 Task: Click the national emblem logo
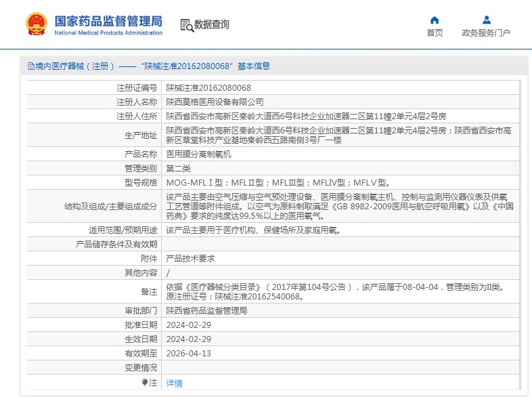(36, 24)
